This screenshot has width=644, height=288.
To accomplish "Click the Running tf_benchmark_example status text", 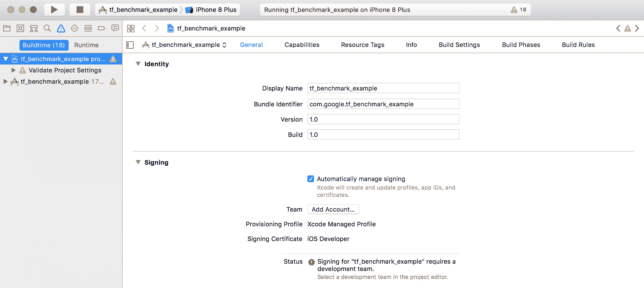I will (337, 10).
